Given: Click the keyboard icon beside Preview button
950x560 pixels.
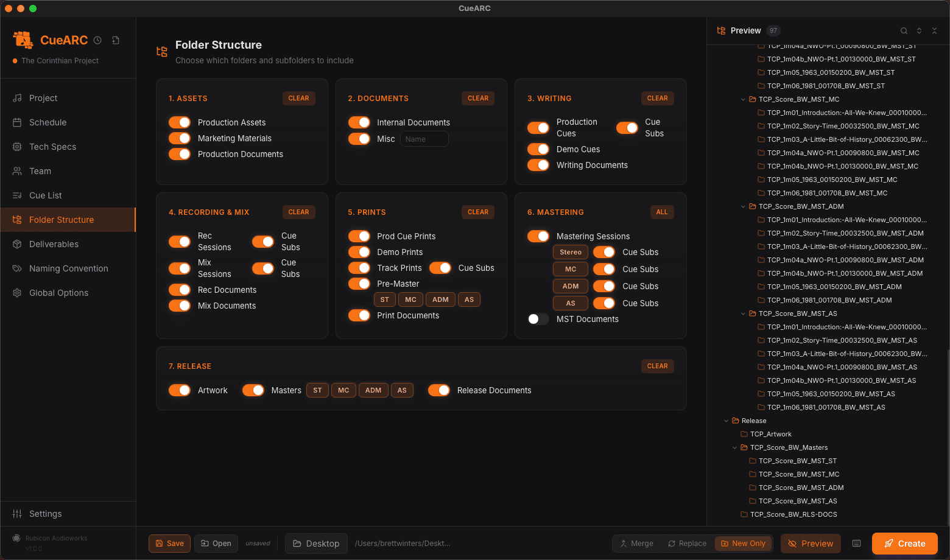Looking at the screenshot, I should [856, 544].
